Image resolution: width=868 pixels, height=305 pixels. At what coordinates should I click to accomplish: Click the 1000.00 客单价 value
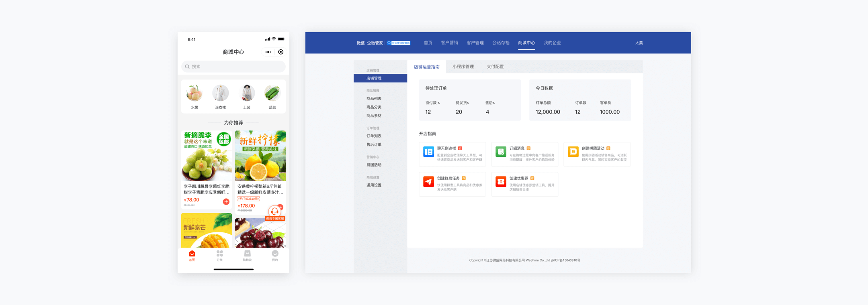pos(610,112)
